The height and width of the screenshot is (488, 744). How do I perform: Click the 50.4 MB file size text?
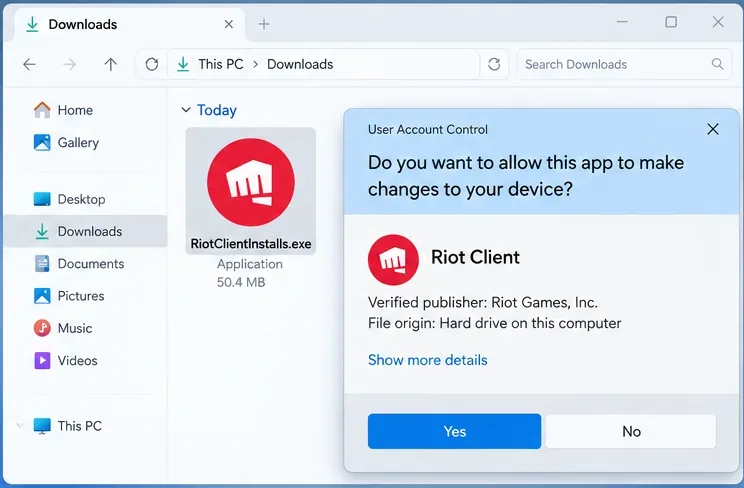[x=241, y=282]
